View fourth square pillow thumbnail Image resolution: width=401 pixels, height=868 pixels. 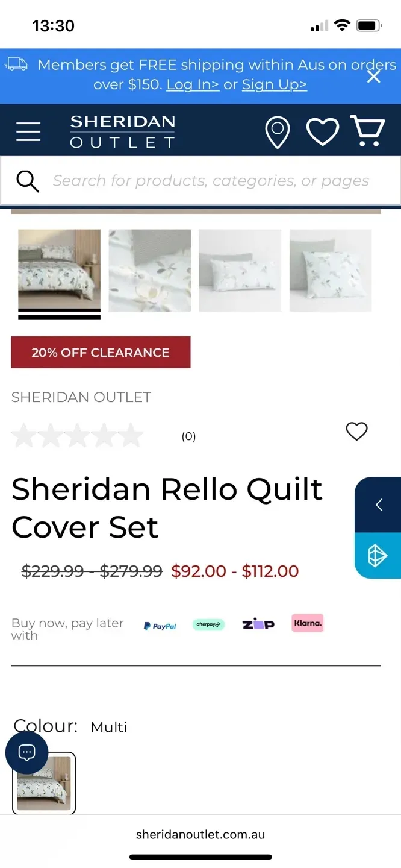[331, 270]
